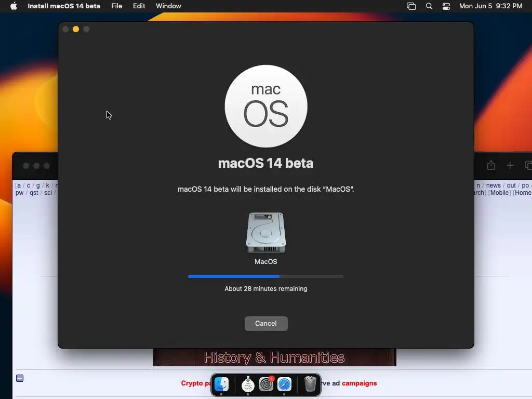Open Control Center in menu bar
This screenshot has height=399, width=532.
[x=446, y=6]
